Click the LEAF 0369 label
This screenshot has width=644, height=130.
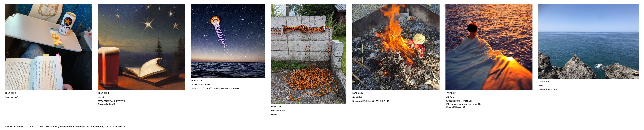point(544,81)
